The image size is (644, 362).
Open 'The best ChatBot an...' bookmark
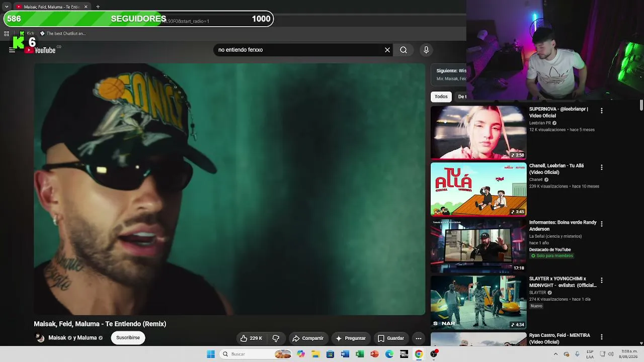point(63,34)
